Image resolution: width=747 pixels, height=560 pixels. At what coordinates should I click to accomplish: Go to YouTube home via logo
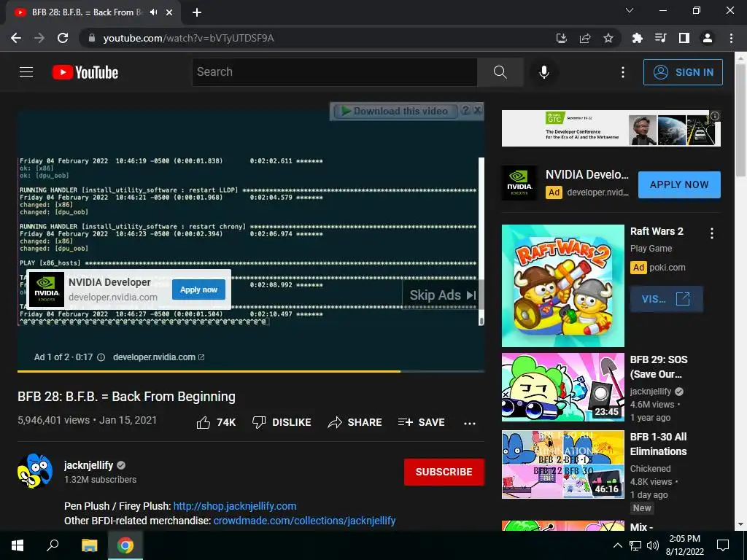pyautogui.click(x=85, y=72)
